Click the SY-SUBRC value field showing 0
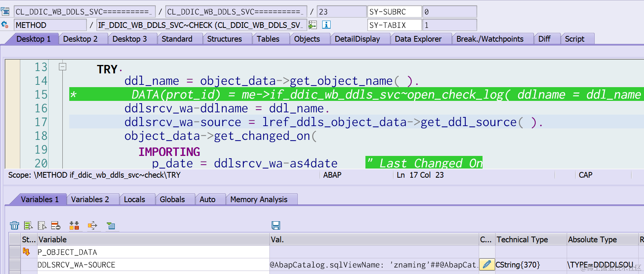The image size is (644, 274). tap(450, 11)
